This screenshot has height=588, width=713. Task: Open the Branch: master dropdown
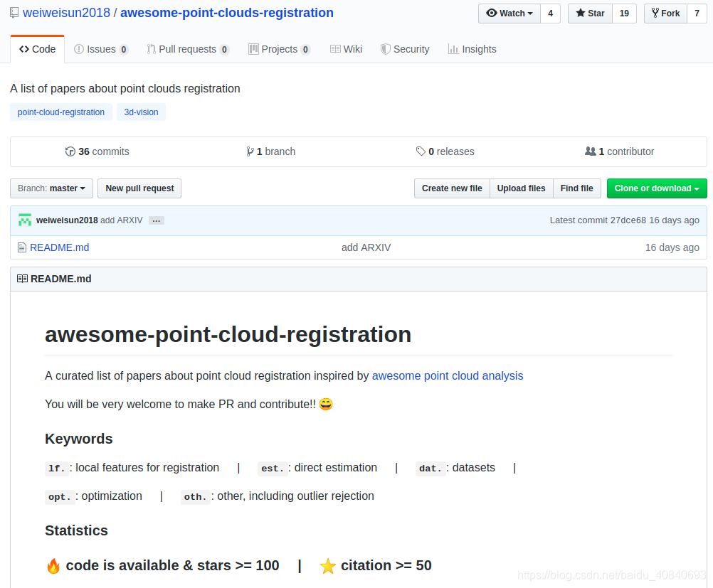click(51, 188)
